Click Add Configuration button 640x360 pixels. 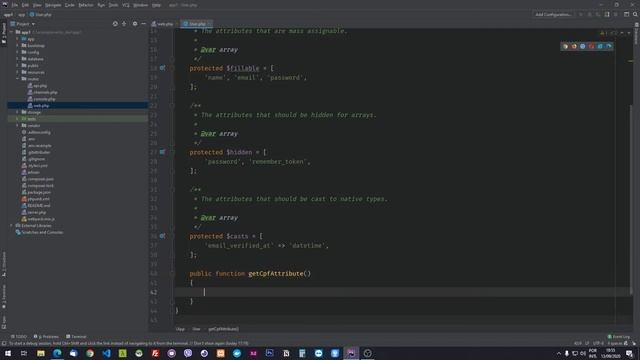[553, 14]
